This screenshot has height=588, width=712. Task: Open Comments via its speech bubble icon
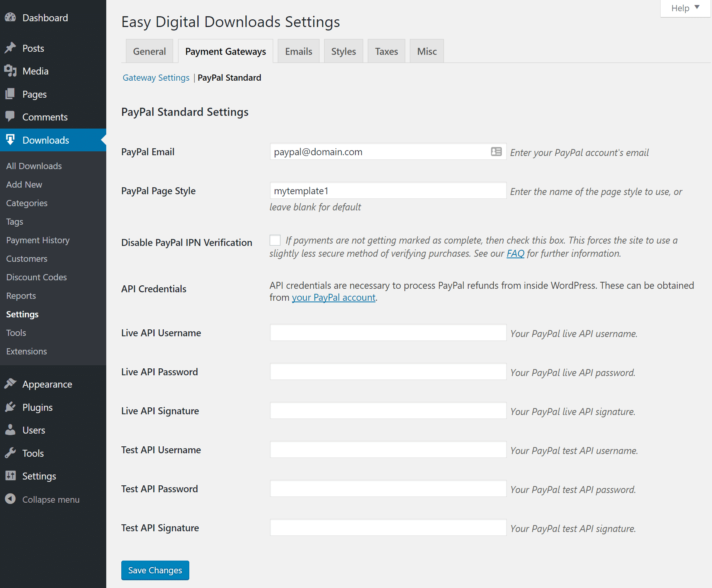coord(10,117)
